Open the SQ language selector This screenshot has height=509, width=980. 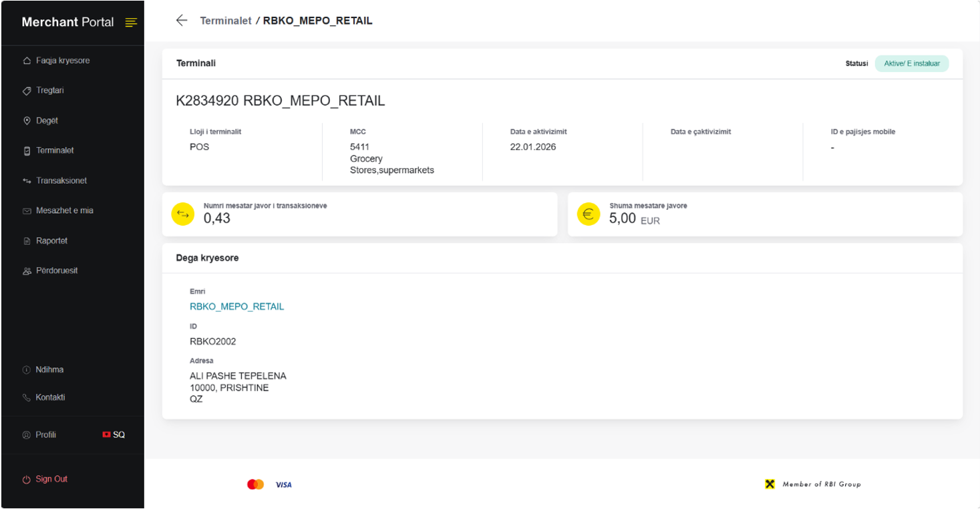(x=114, y=435)
